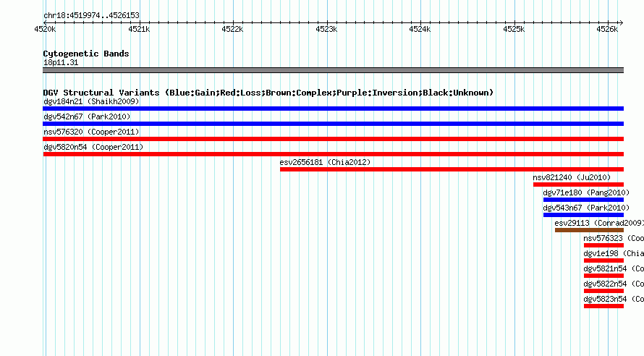This screenshot has height=356, width=644.
Task: Click the red dgv5822n54 loss bar
Action: 603,291
